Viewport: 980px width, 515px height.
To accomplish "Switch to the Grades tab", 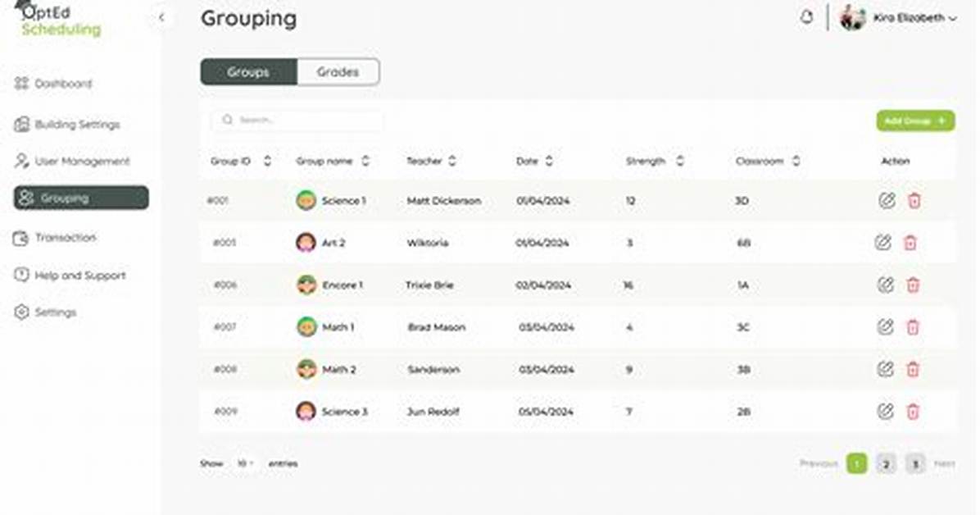I will [x=338, y=72].
